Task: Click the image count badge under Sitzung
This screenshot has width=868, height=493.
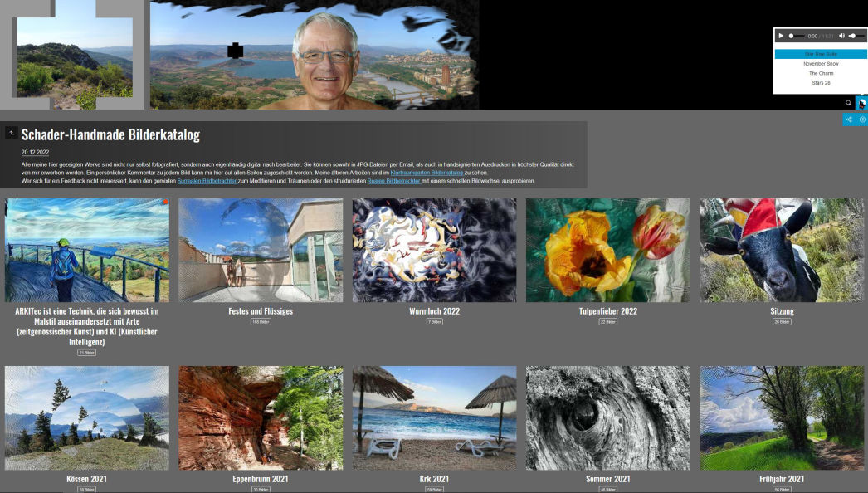Action: (782, 322)
